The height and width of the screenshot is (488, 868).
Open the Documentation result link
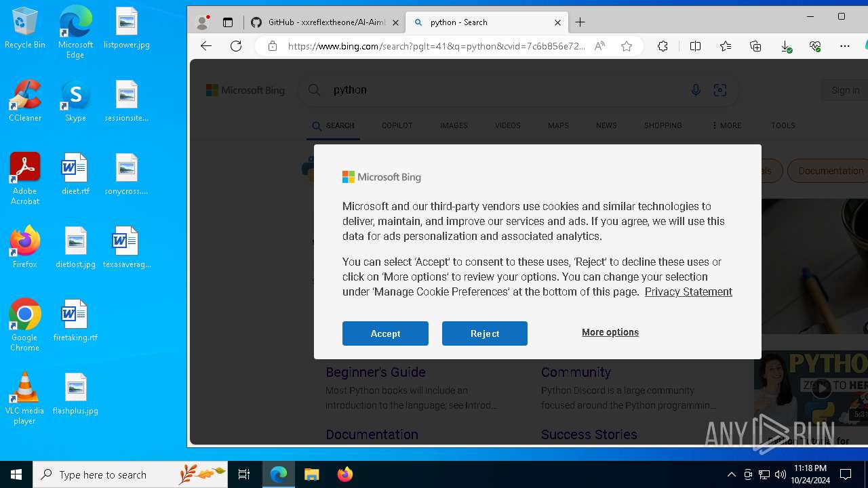(372, 434)
